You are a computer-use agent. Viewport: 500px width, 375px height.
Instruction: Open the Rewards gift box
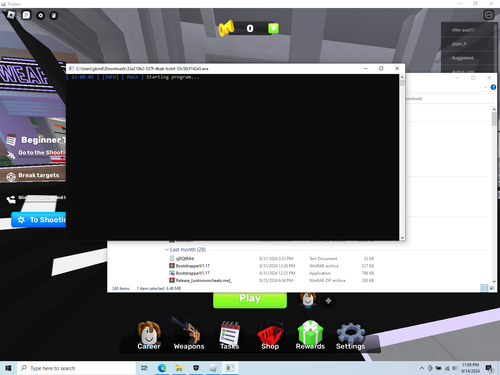pos(310,335)
